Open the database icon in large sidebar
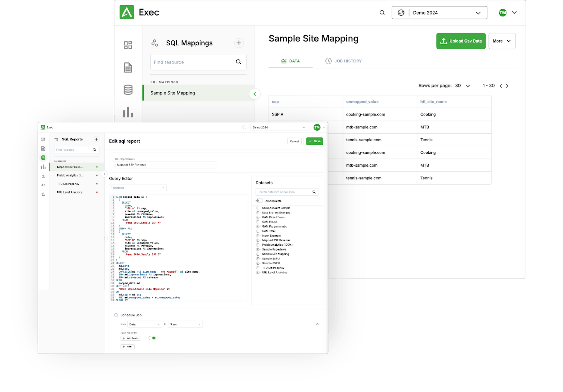 (128, 90)
